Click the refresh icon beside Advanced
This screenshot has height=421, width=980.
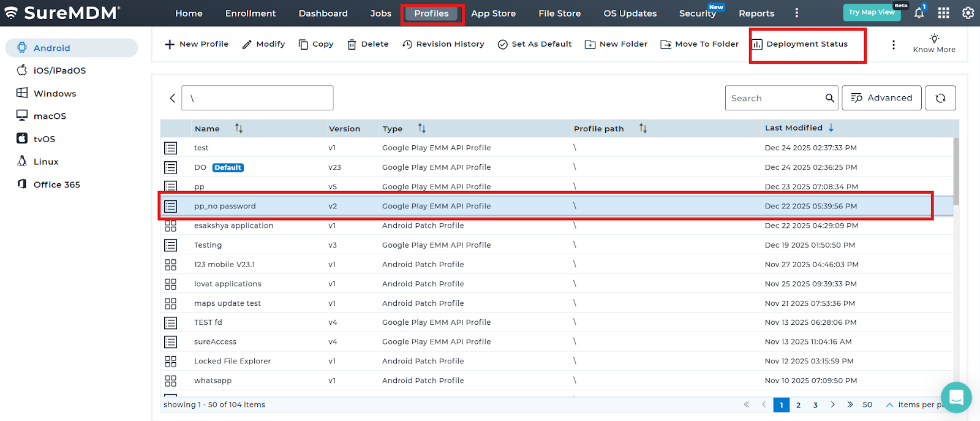point(940,98)
